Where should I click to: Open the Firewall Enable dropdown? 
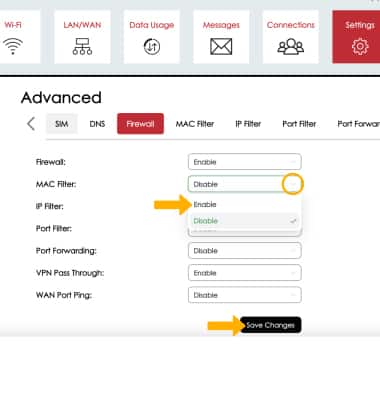(x=245, y=162)
